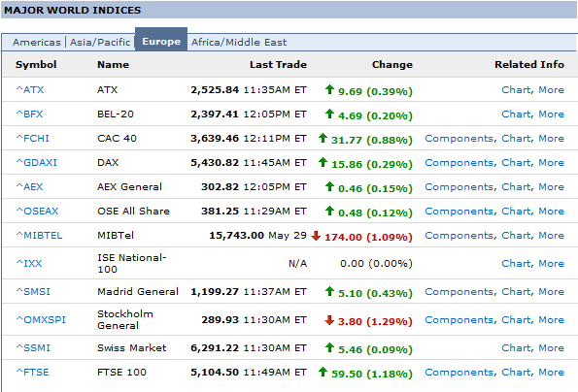Open the Africa/Middle East tab
Image resolution: width=578 pixels, height=392 pixels.
[x=239, y=42]
